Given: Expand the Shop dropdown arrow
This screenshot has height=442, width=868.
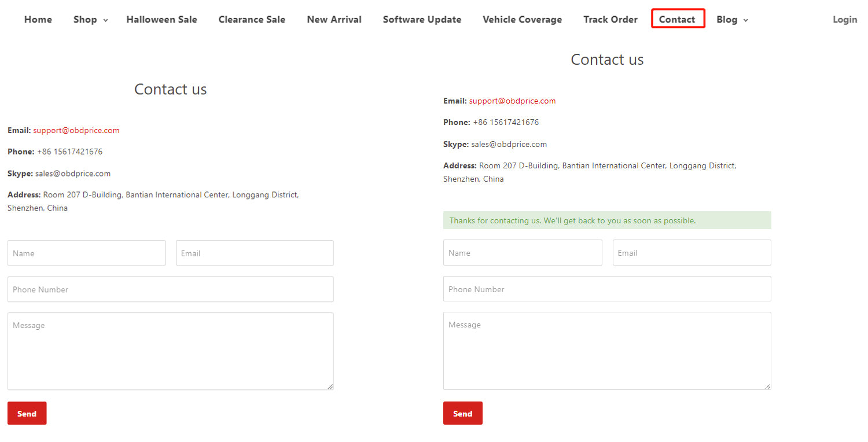Looking at the screenshot, I should pyautogui.click(x=105, y=20).
